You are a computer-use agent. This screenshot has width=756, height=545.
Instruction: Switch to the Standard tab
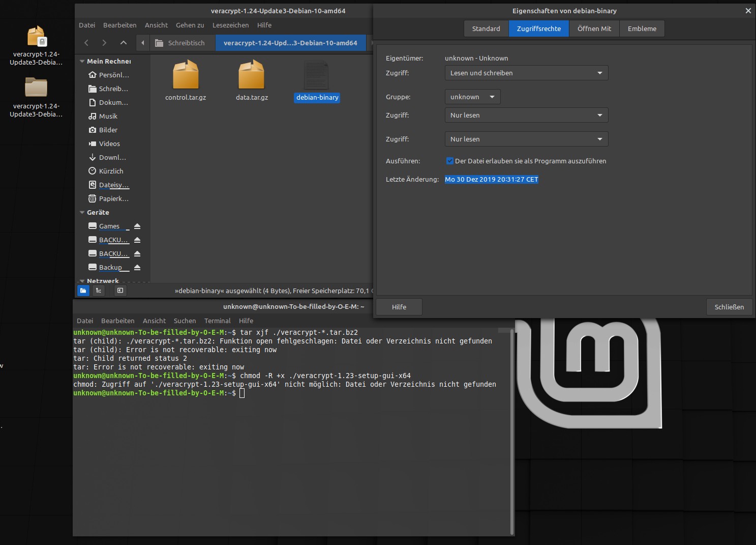click(x=486, y=28)
